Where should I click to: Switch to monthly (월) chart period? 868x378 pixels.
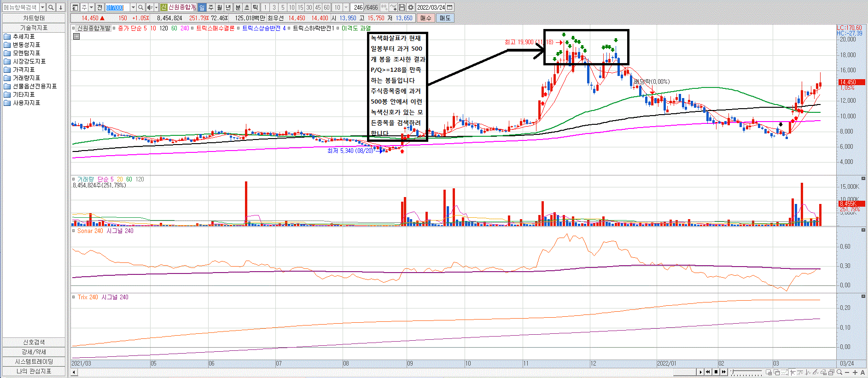click(220, 7)
